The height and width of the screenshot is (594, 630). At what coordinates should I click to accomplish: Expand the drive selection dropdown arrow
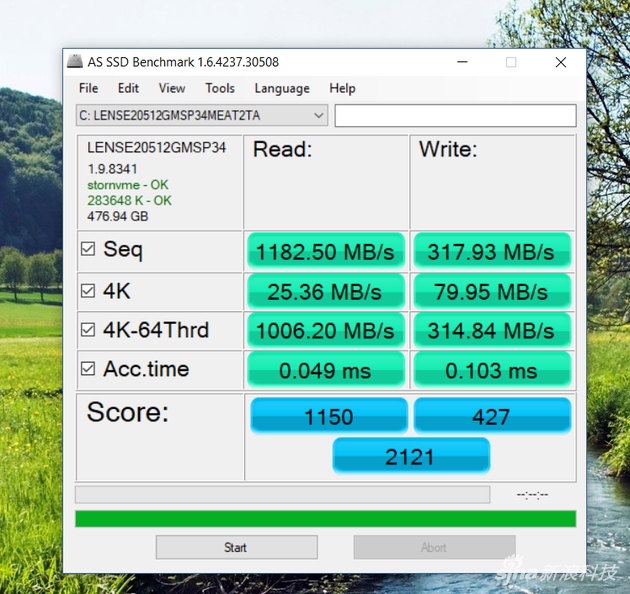[319, 116]
